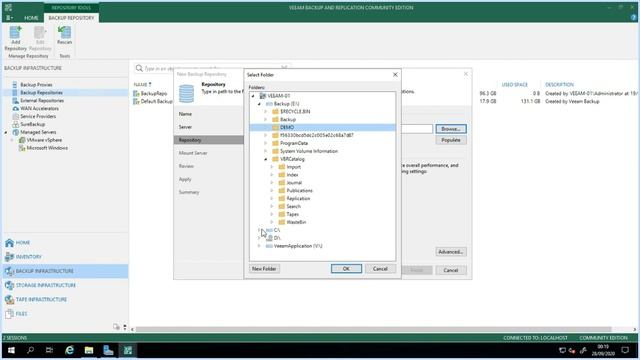
Task: Open the main application menu button
Action: coord(9,18)
